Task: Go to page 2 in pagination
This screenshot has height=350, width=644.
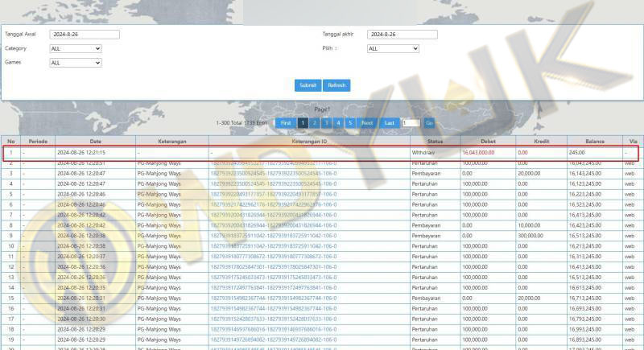Action: [315, 123]
